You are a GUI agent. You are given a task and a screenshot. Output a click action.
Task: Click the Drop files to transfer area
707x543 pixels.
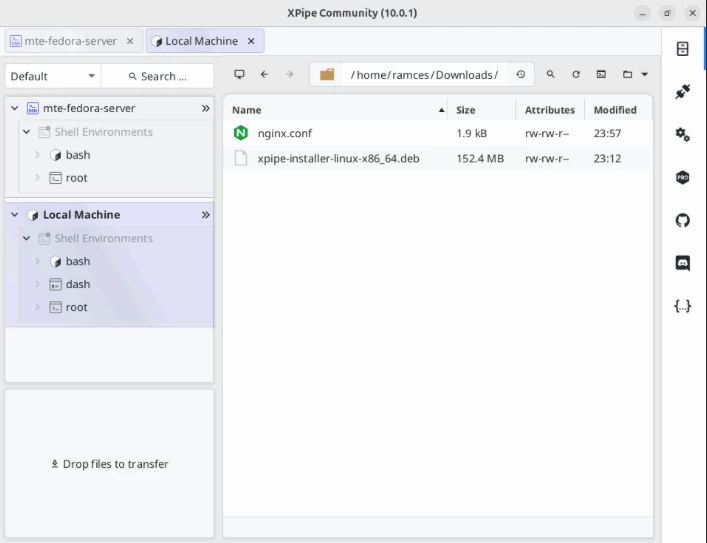pos(110,464)
